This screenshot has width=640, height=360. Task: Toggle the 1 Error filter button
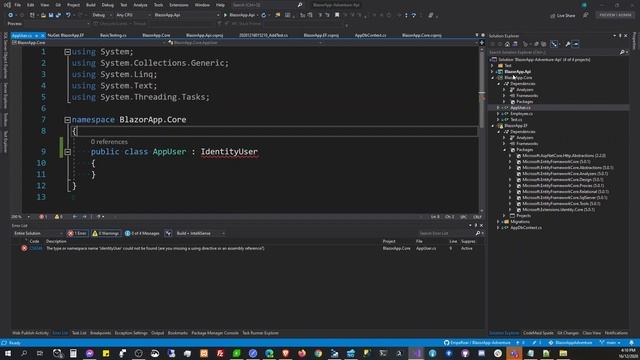point(78,233)
